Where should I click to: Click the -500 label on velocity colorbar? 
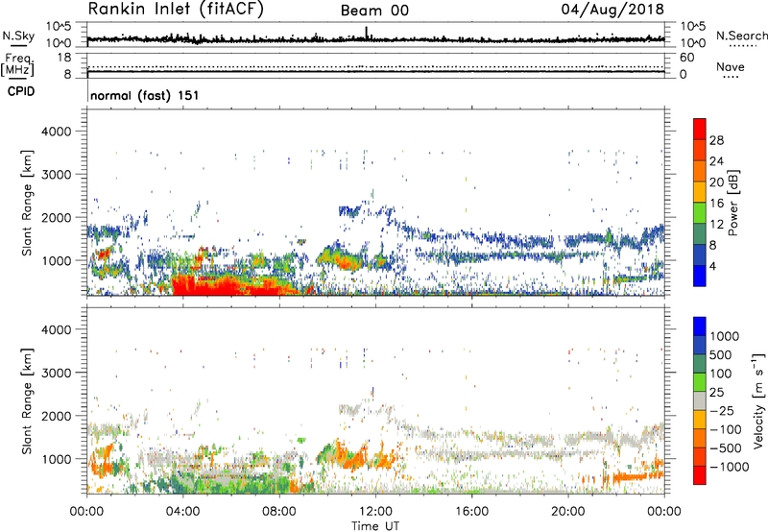[x=725, y=447]
